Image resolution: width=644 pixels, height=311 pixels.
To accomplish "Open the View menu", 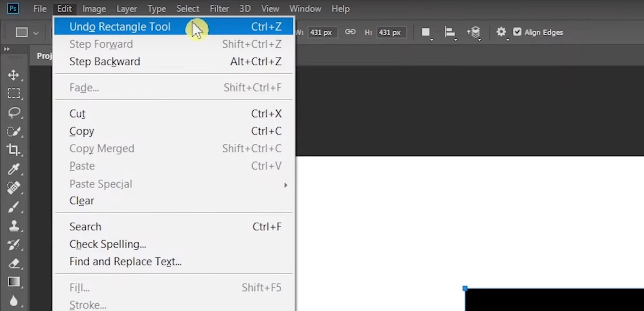I will pos(270,8).
